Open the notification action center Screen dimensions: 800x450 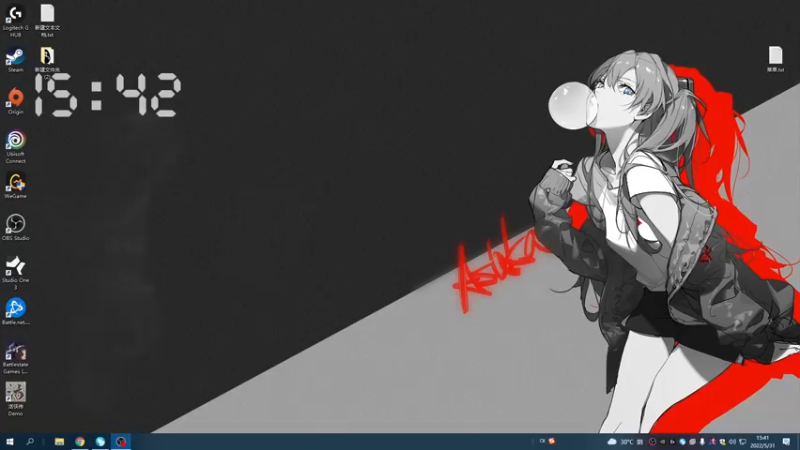tap(786, 442)
